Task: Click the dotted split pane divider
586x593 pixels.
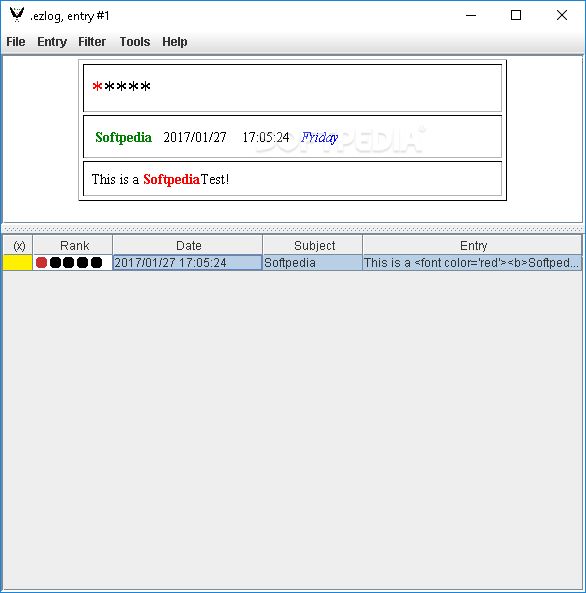Action: [293, 229]
